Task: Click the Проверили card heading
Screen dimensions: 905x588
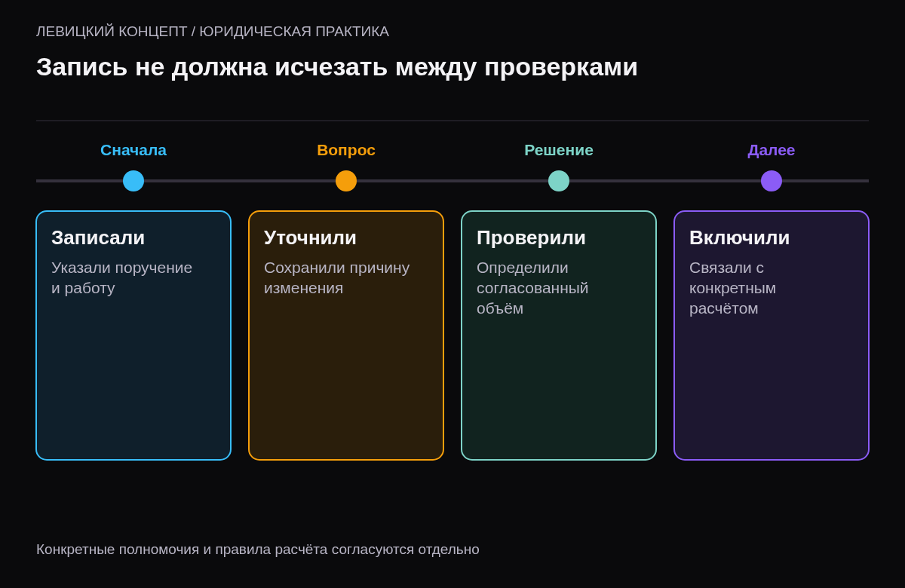Action: [x=531, y=237]
